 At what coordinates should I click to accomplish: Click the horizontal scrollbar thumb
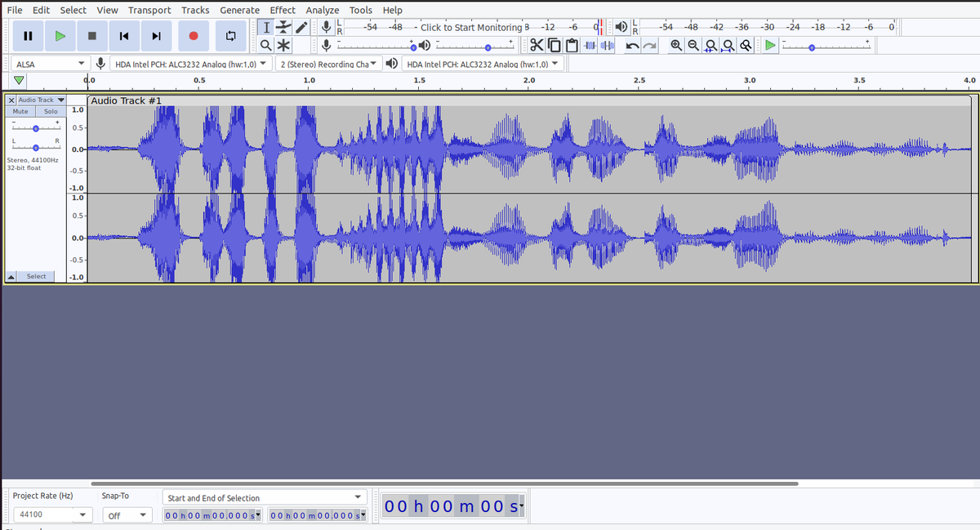(444, 483)
